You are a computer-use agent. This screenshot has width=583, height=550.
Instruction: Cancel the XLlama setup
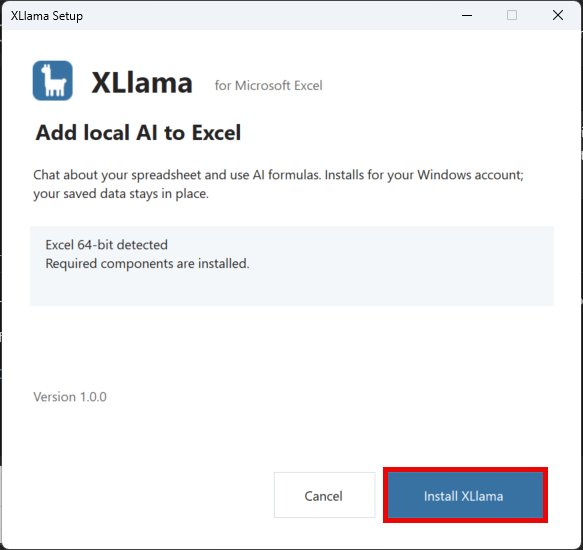coord(324,495)
